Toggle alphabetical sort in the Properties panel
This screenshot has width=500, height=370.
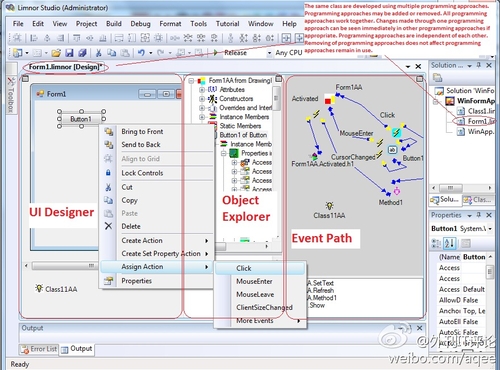click(x=450, y=243)
